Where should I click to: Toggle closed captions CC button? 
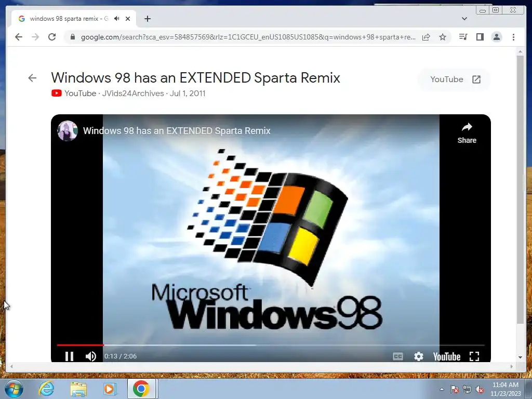click(x=397, y=356)
